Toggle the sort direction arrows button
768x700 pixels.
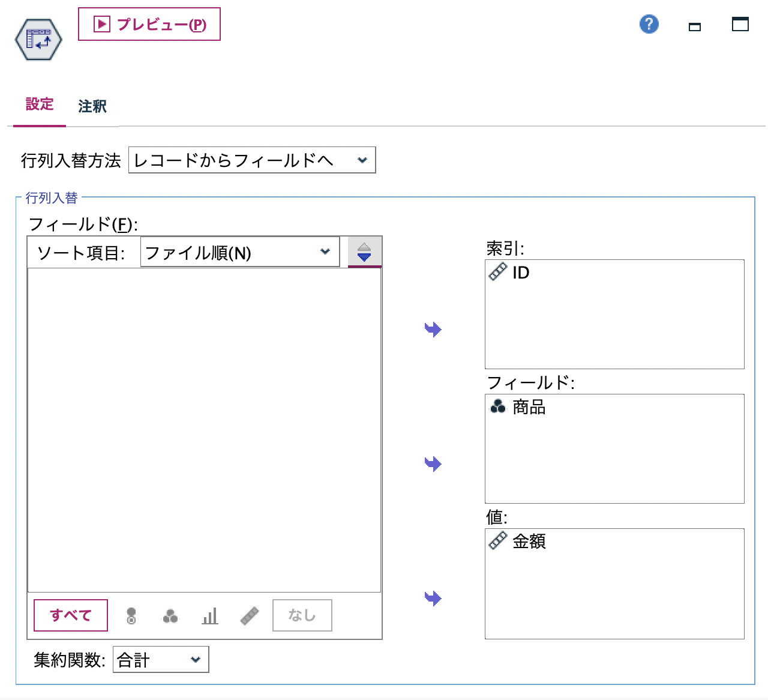[364, 251]
